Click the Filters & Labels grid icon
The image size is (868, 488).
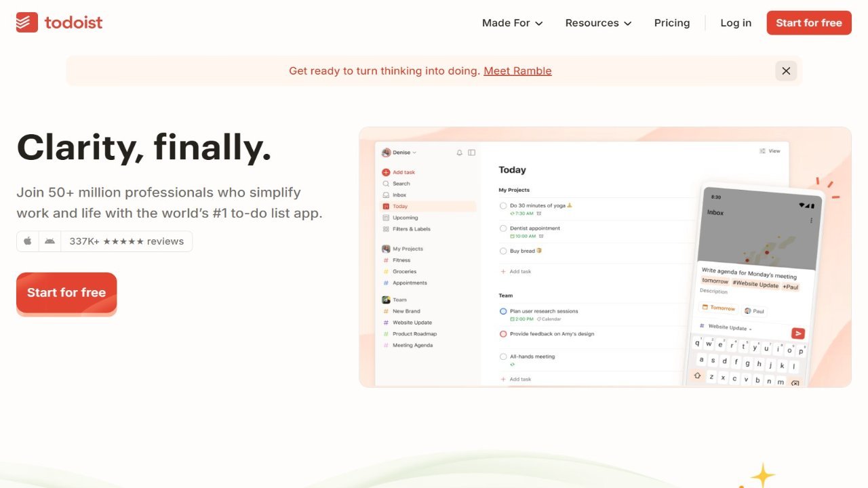tap(386, 229)
